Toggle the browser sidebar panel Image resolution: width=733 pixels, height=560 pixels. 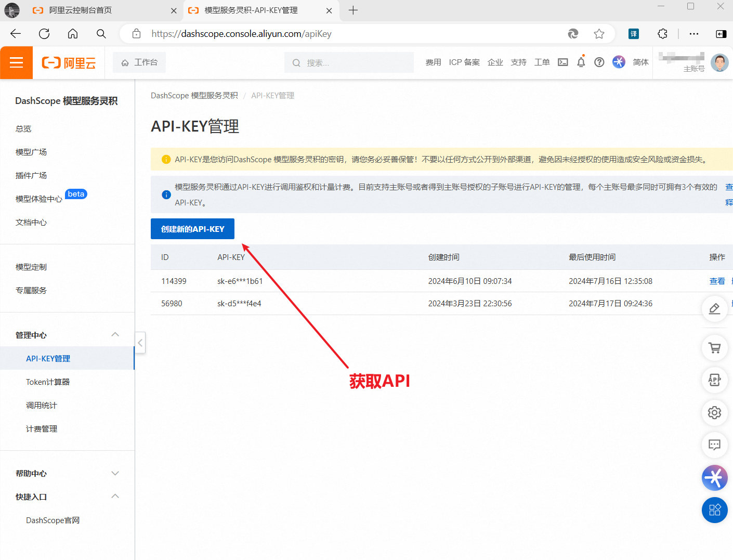[x=721, y=34]
